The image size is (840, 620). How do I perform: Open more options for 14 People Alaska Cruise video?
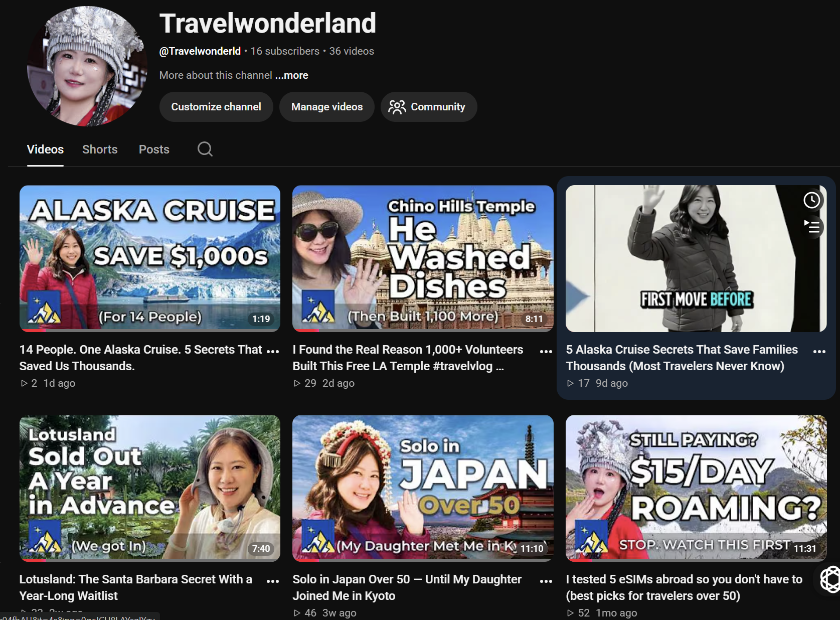273,351
